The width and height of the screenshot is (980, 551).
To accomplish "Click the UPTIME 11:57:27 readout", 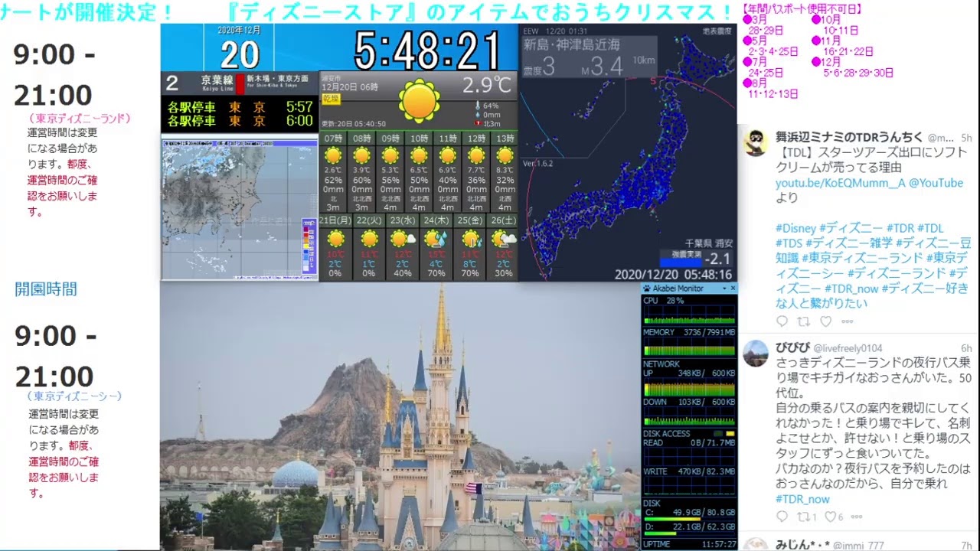I will [x=690, y=544].
